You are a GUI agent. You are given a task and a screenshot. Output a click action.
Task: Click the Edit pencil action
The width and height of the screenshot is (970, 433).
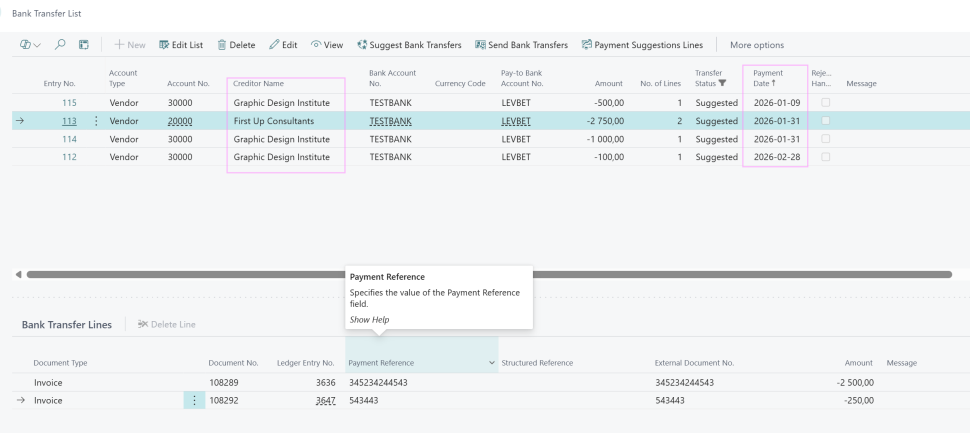click(283, 45)
